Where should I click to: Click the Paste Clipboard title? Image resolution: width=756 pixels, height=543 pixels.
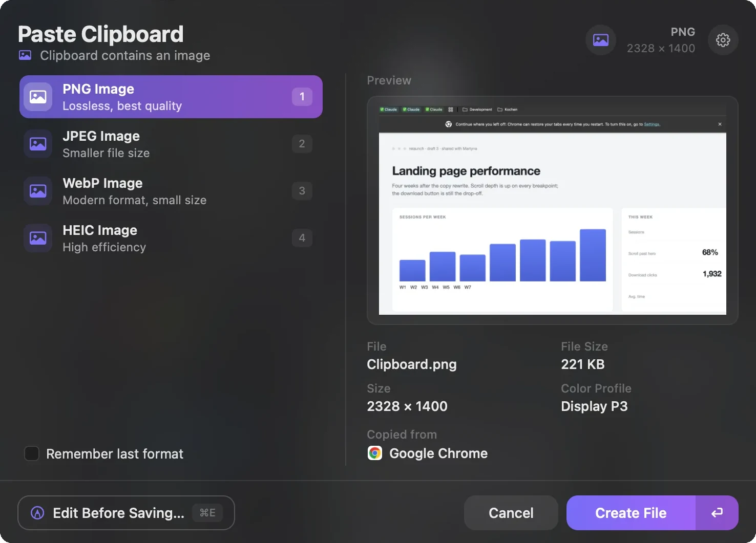[100, 34]
